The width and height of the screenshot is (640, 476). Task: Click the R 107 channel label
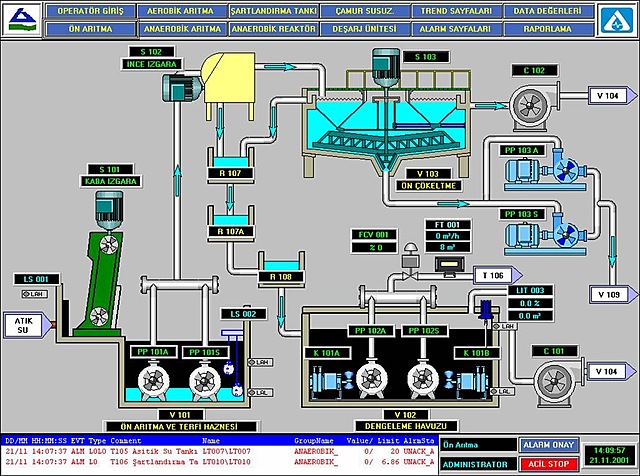(x=230, y=173)
